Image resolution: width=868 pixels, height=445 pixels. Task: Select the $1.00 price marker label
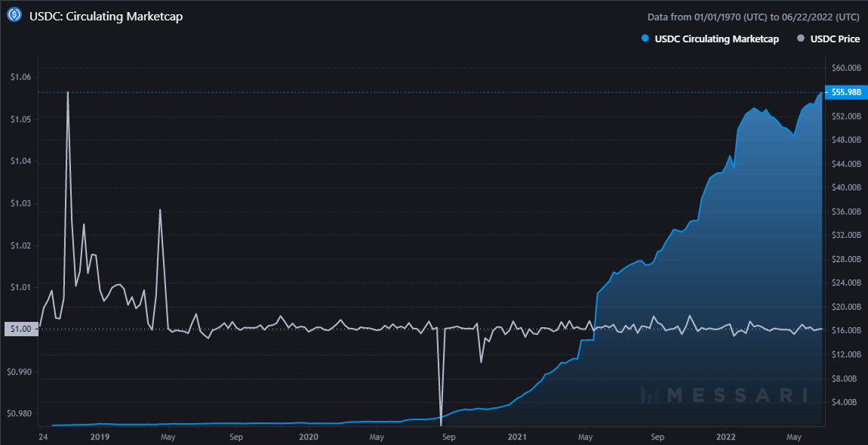(x=20, y=329)
